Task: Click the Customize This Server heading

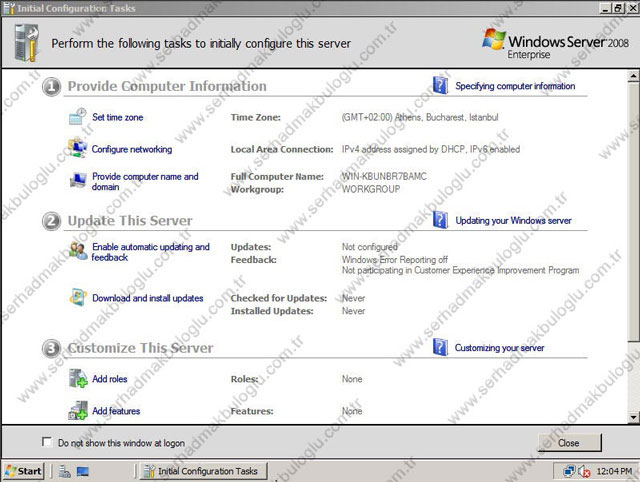Action: (140, 348)
